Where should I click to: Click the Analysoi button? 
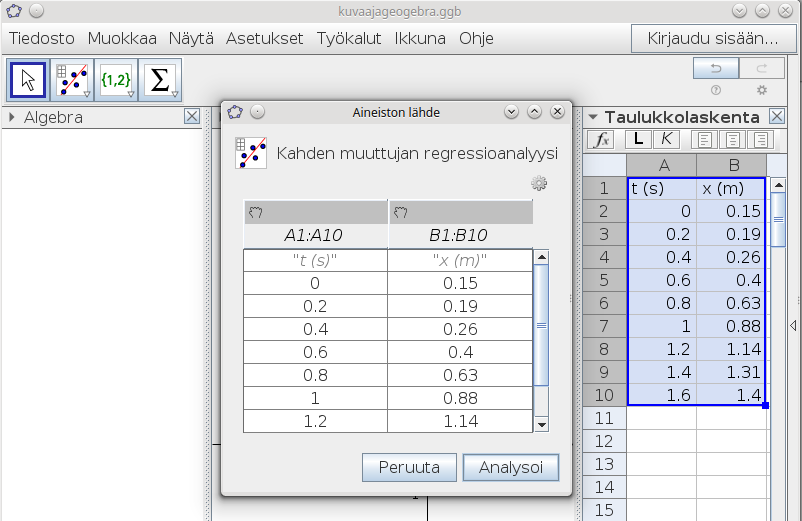[x=510, y=467]
